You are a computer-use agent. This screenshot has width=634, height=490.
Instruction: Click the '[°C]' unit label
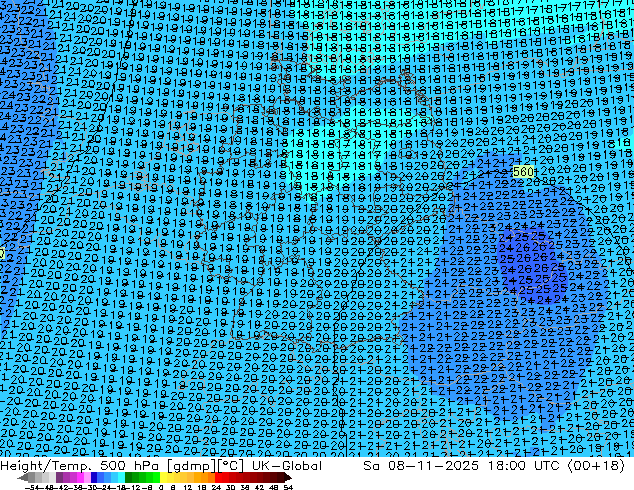click(x=230, y=466)
